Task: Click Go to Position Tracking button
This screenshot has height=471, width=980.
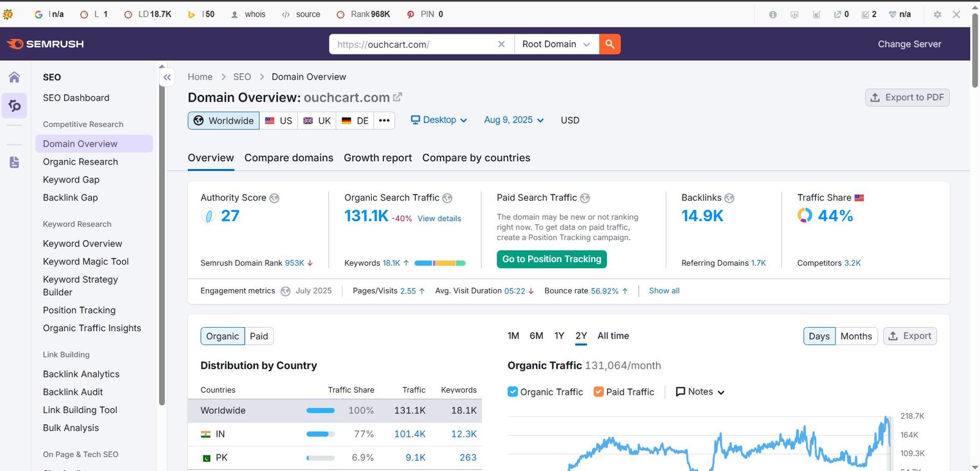Action: [552, 259]
